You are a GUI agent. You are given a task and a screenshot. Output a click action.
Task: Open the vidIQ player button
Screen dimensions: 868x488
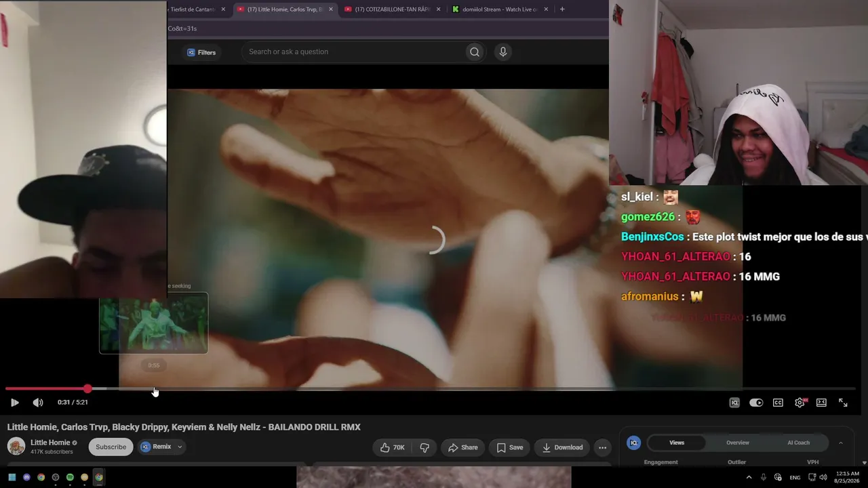tap(734, 403)
